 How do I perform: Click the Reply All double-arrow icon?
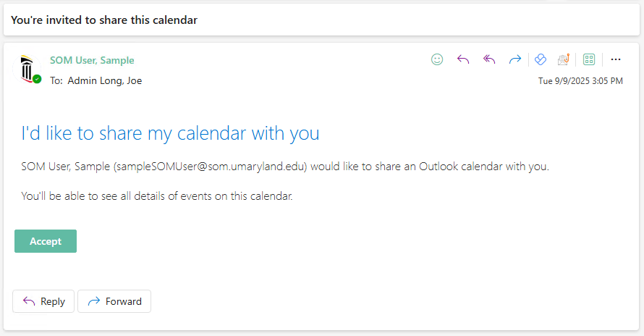489,60
